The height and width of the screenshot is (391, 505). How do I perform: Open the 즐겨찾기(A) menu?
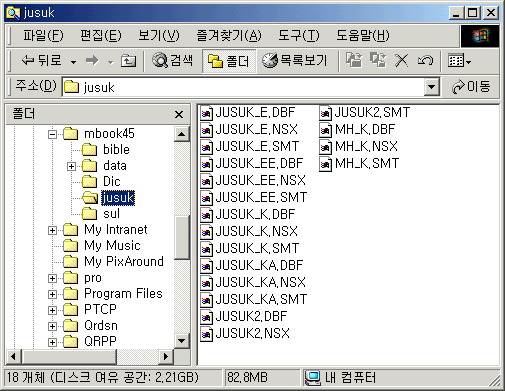pos(229,35)
